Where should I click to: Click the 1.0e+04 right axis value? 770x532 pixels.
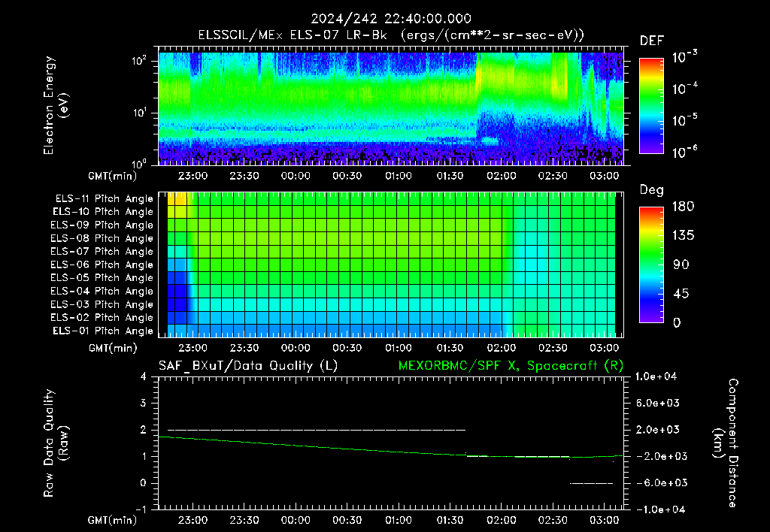(x=656, y=377)
